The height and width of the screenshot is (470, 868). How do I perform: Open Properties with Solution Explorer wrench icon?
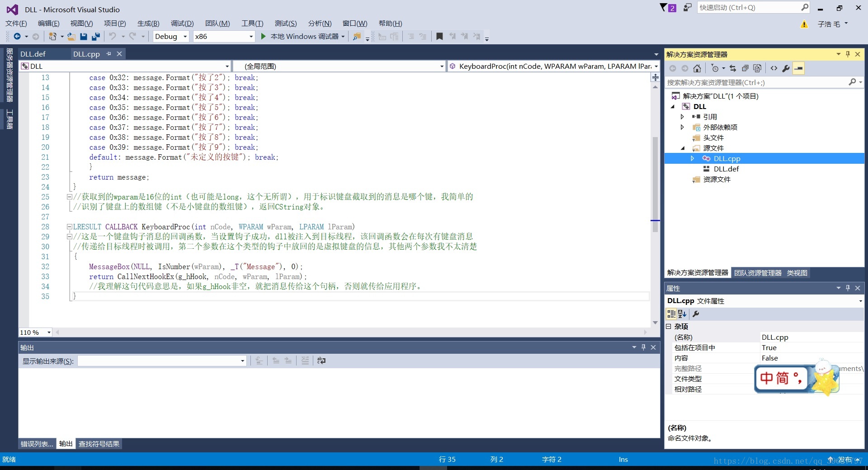[786, 68]
